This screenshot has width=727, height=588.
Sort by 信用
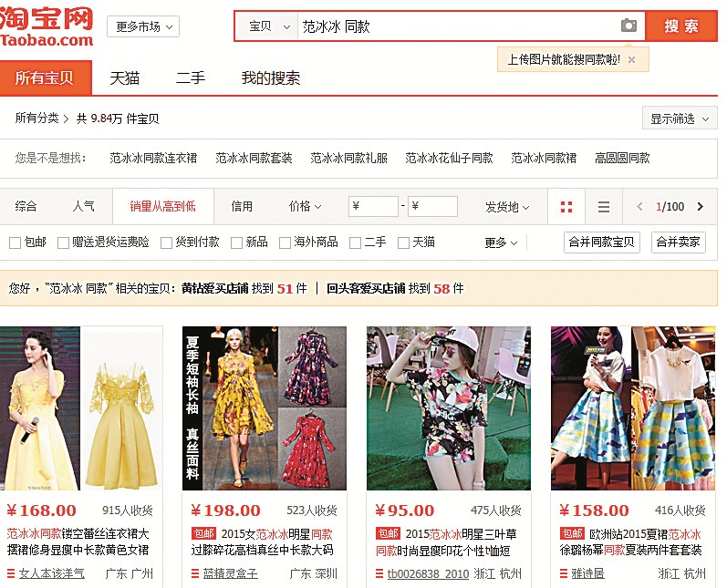click(x=242, y=206)
